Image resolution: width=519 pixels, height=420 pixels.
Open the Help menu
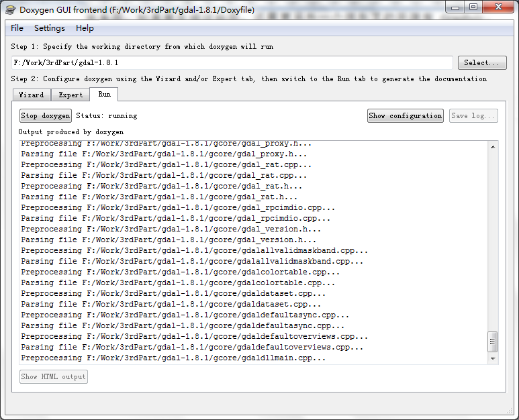pyautogui.click(x=85, y=28)
